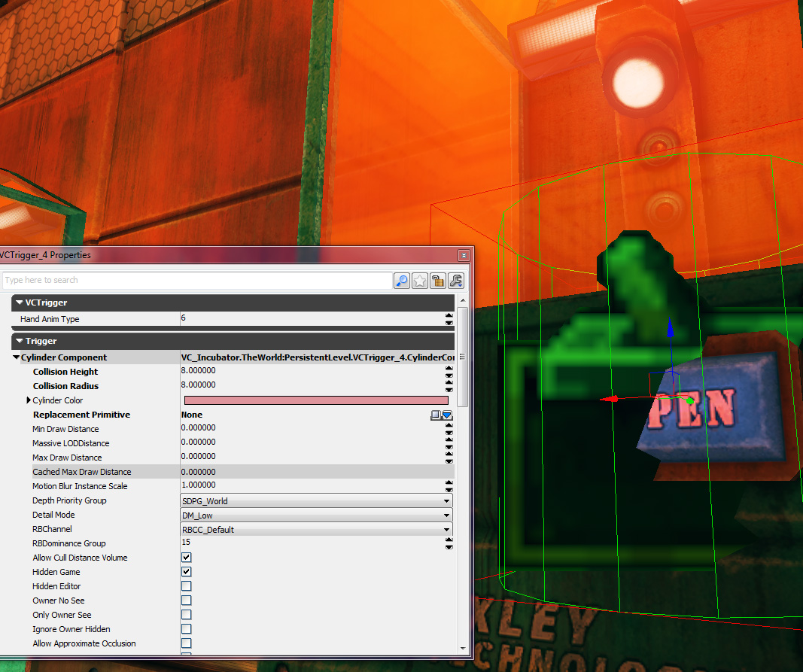Screen dimensions: 803x672
Task: Uncheck the Hidden Game checkbox
Action: click(x=187, y=572)
